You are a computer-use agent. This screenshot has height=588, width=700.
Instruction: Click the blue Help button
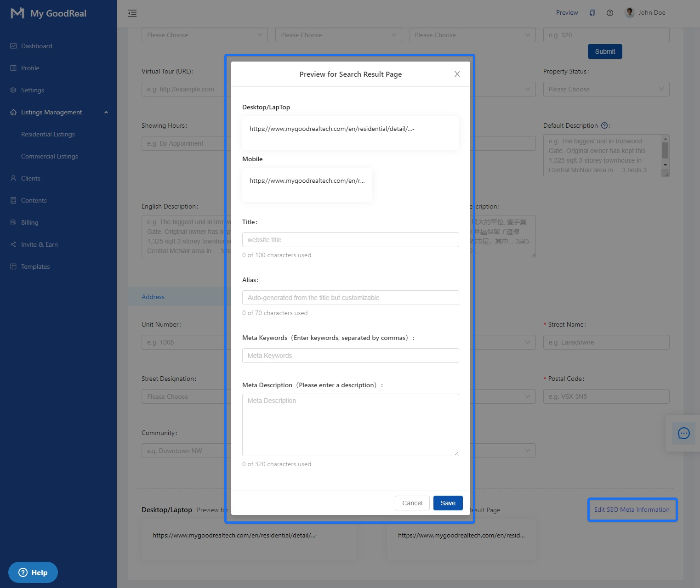tap(33, 572)
